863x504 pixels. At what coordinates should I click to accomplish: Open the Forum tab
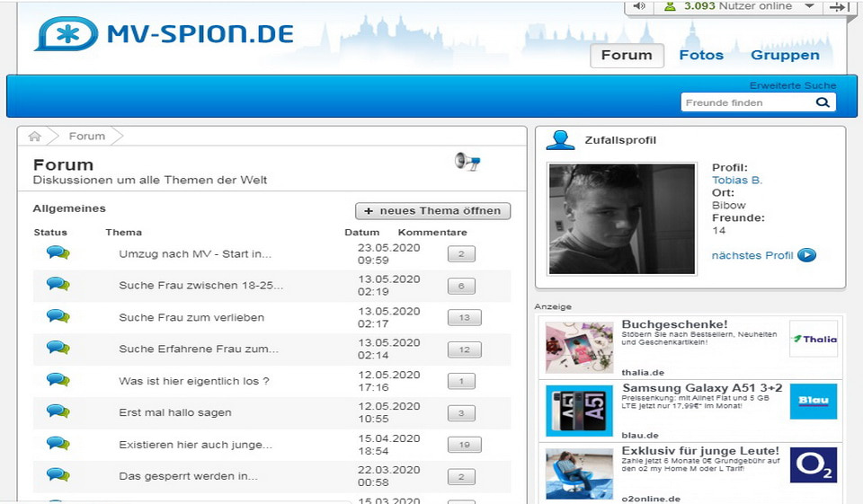(627, 55)
